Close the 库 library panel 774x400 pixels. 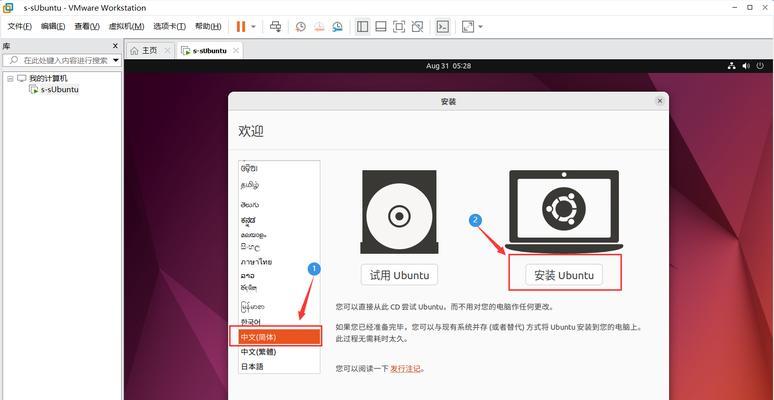pyautogui.click(x=116, y=46)
